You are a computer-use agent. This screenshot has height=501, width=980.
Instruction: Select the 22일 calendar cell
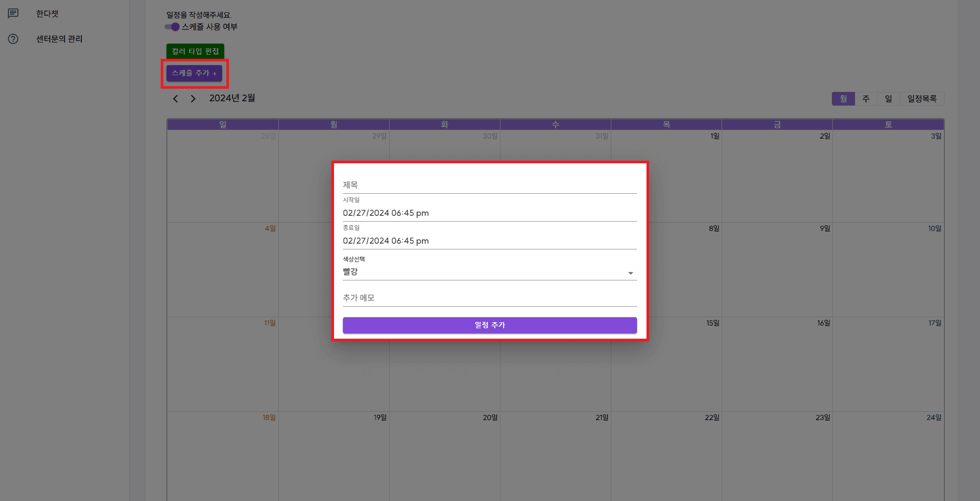[666, 456]
